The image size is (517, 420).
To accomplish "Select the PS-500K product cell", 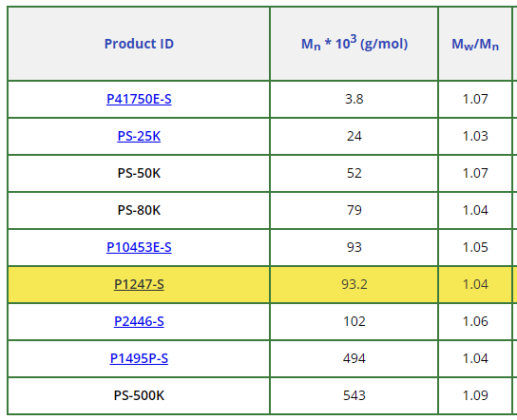I will click(139, 395).
